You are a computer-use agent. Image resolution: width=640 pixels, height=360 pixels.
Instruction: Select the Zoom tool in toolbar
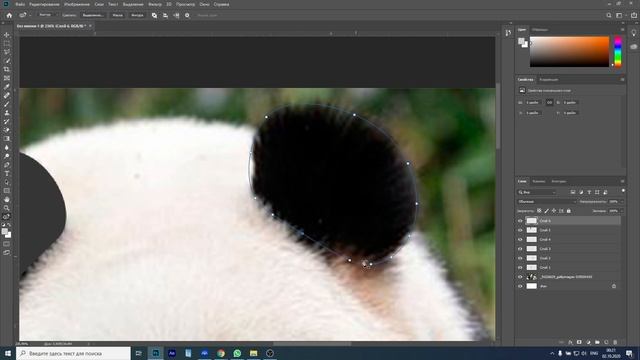[7, 208]
